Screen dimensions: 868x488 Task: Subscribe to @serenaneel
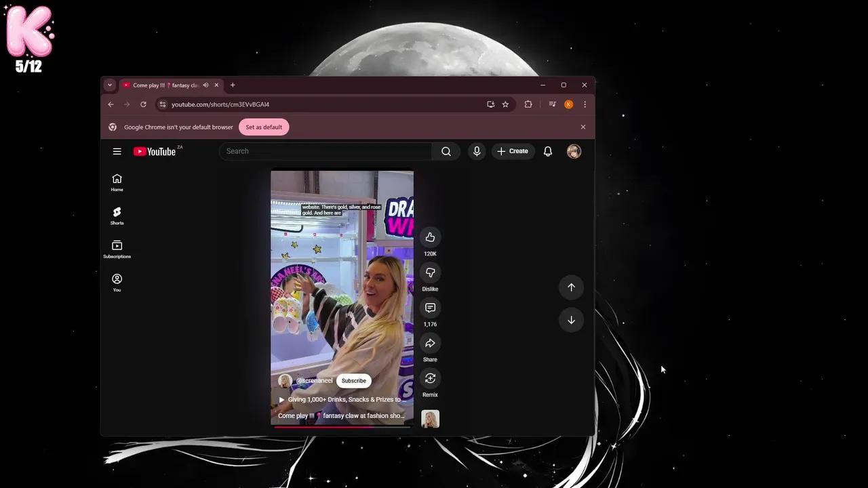[x=353, y=381]
